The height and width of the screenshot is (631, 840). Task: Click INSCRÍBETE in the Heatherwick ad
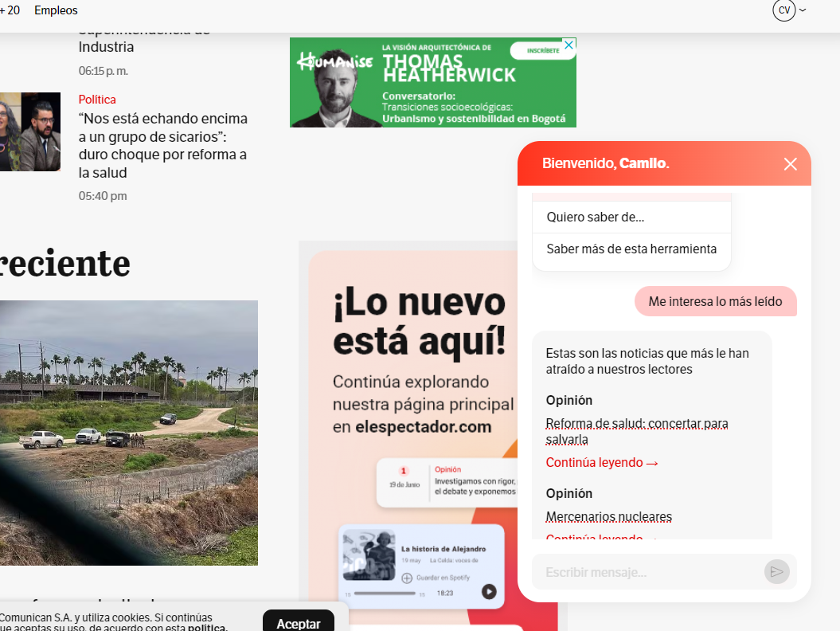(542, 50)
